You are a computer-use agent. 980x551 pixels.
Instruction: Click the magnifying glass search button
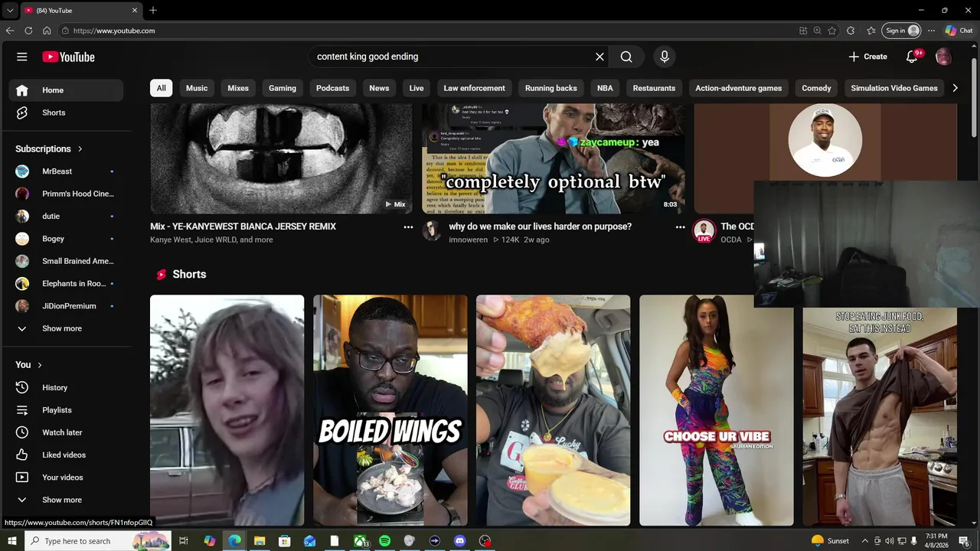pyautogui.click(x=626, y=57)
